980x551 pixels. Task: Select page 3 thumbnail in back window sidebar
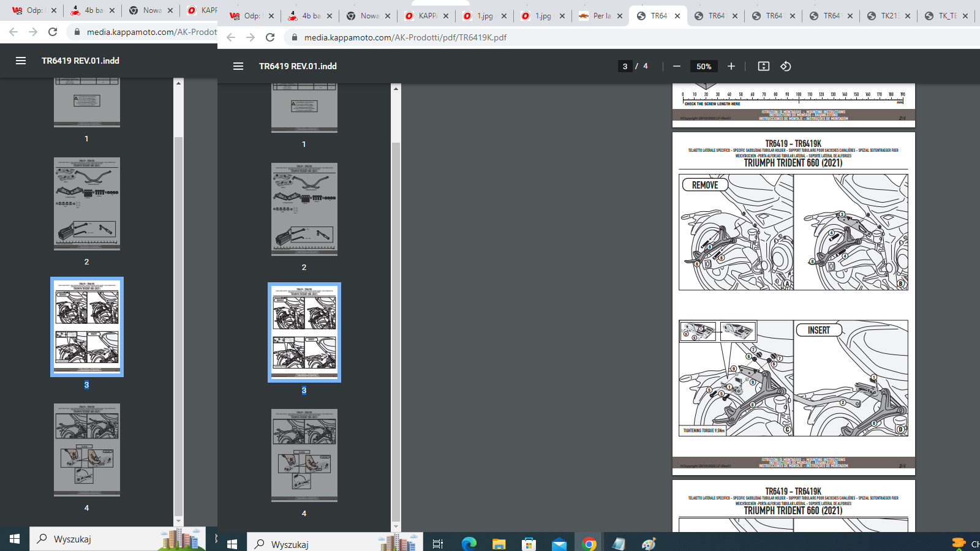[x=87, y=327]
